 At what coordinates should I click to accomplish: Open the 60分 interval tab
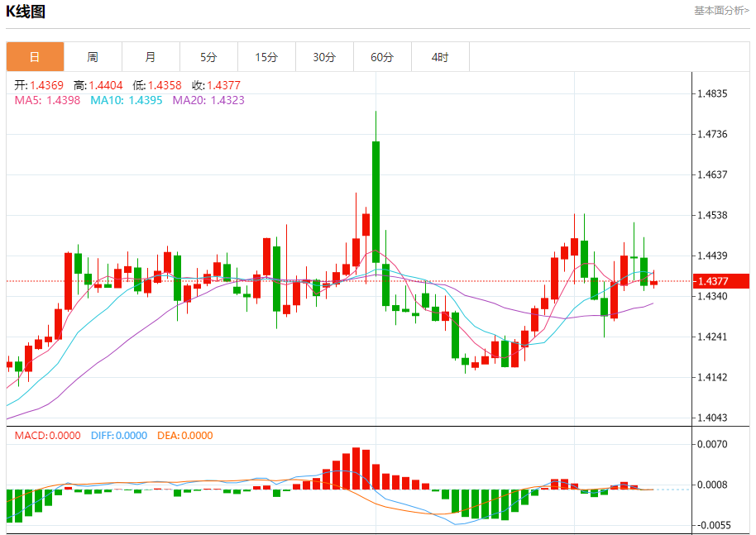[x=382, y=57]
